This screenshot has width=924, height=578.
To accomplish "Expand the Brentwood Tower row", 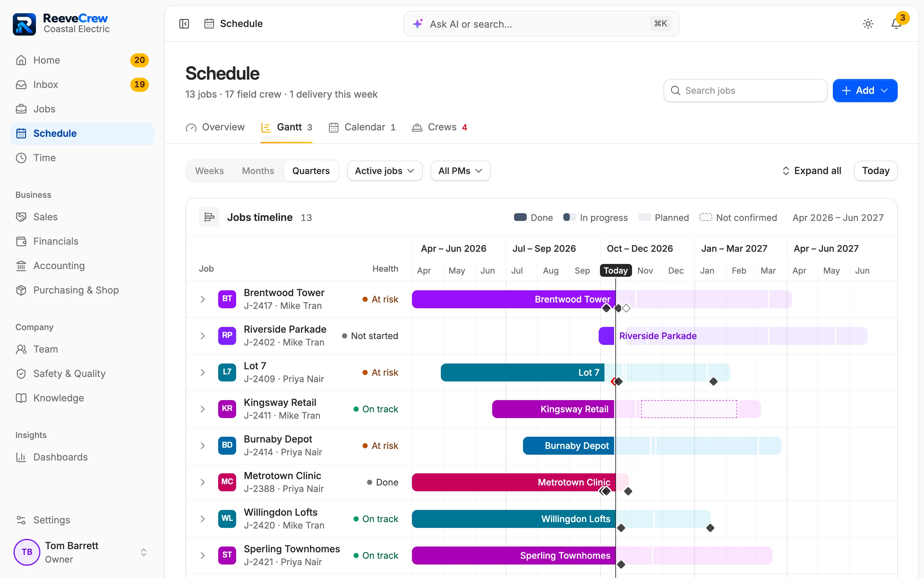I will pyautogui.click(x=203, y=299).
